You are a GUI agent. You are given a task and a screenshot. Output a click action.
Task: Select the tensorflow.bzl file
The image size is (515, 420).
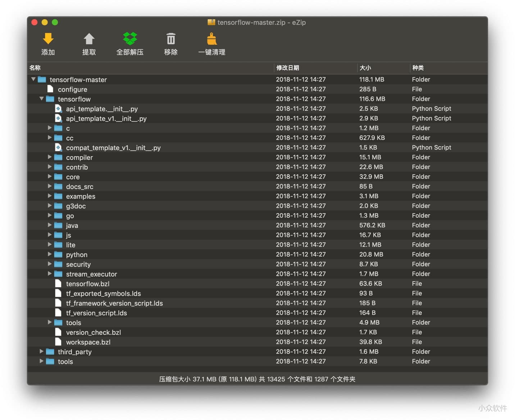(x=88, y=284)
